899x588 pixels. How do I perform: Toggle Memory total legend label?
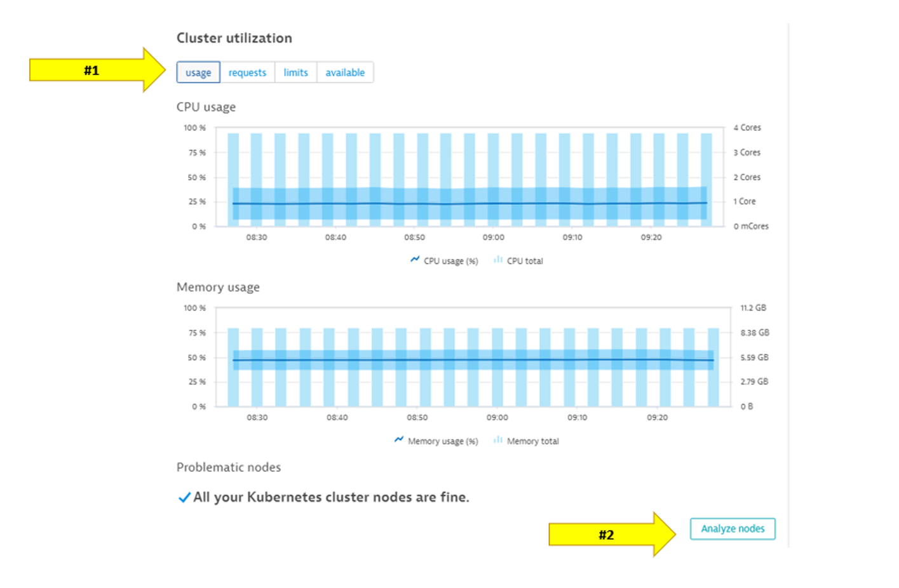(x=532, y=441)
